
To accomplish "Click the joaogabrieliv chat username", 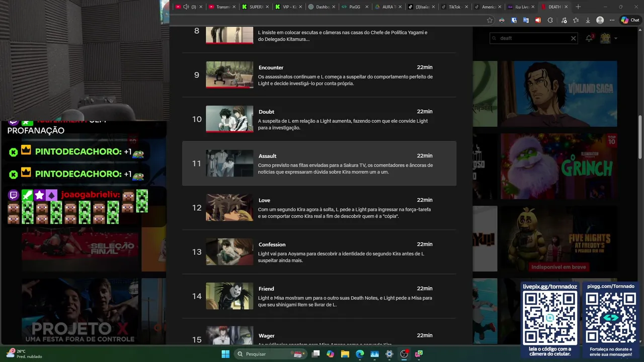I will 91,195.
